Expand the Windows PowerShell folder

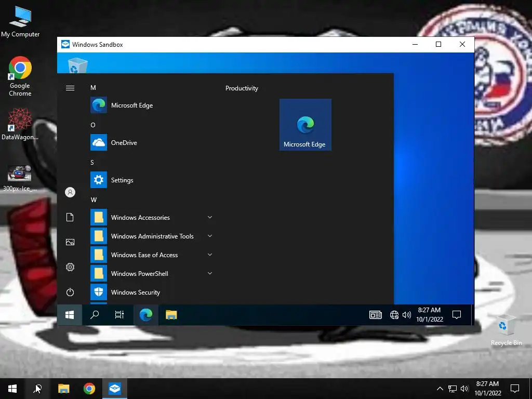[152, 273]
